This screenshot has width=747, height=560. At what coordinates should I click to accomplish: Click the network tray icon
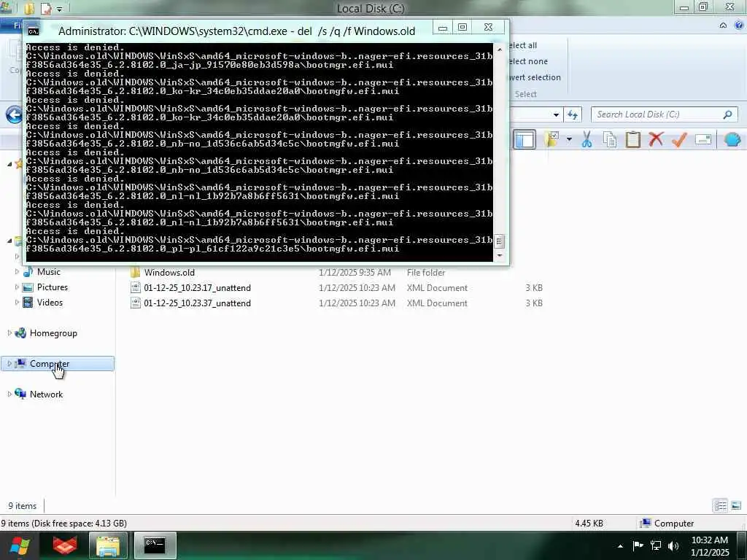[x=656, y=545]
